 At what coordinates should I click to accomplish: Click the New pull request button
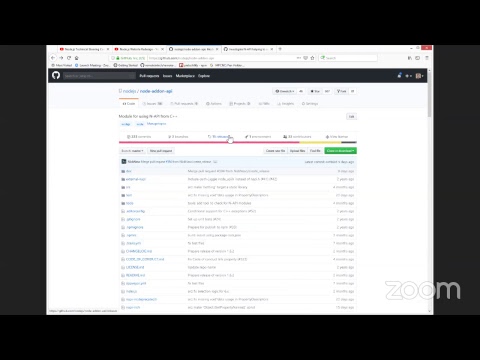161,151
